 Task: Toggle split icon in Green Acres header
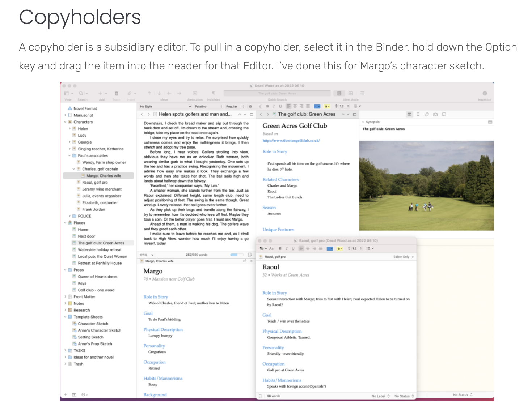click(x=355, y=114)
